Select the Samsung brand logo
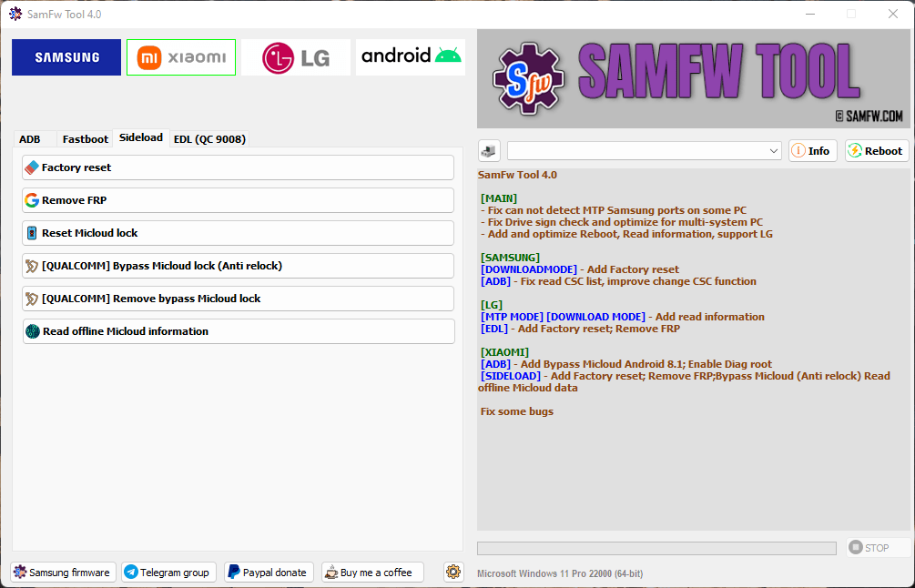Screen dimensions: 915x588 click(66, 57)
